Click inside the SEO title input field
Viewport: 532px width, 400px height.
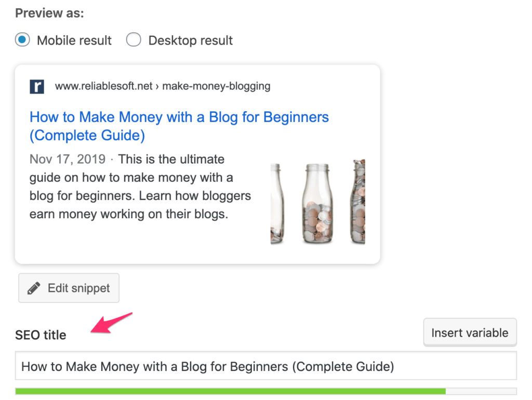pyautogui.click(x=208, y=366)
